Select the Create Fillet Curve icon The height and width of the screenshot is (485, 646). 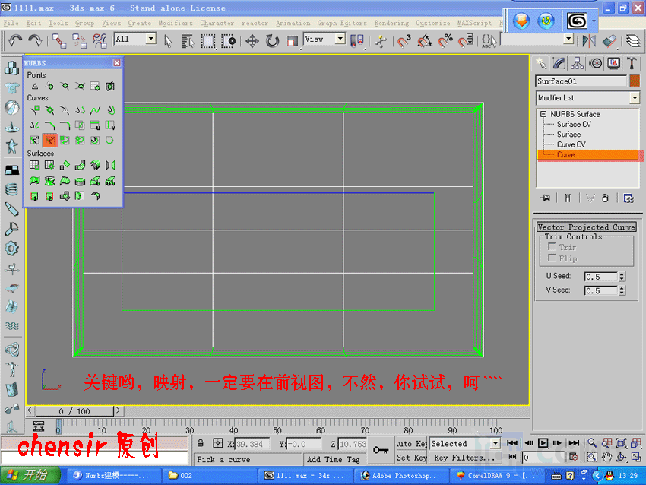65,125
